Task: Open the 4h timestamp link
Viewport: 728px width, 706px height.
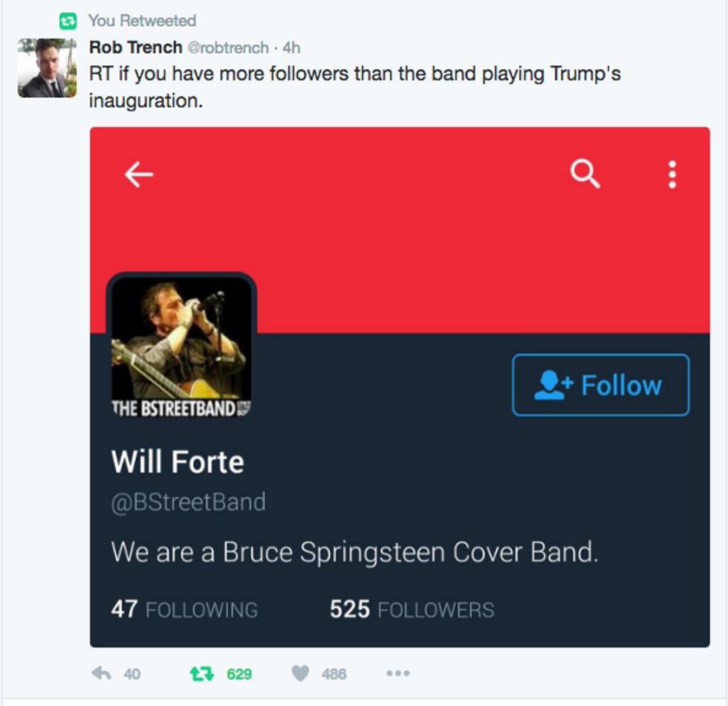Action: point(291,48)
